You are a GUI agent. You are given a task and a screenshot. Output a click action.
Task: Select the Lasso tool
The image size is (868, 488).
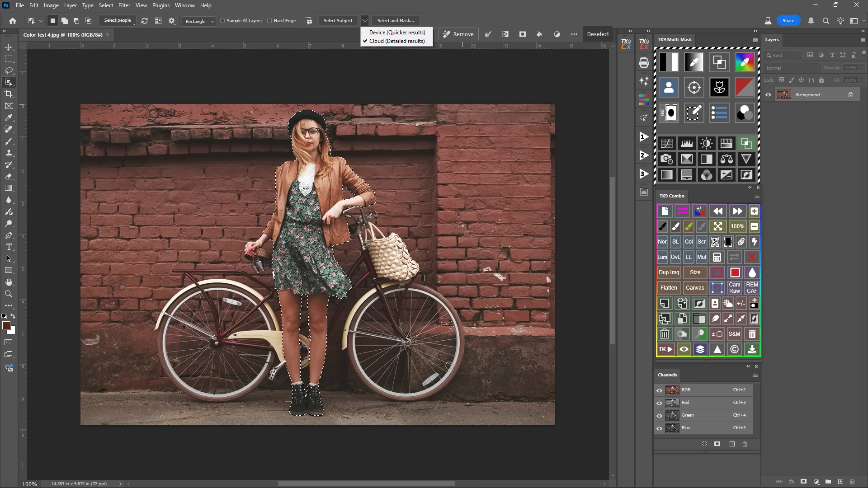(9, 70)
